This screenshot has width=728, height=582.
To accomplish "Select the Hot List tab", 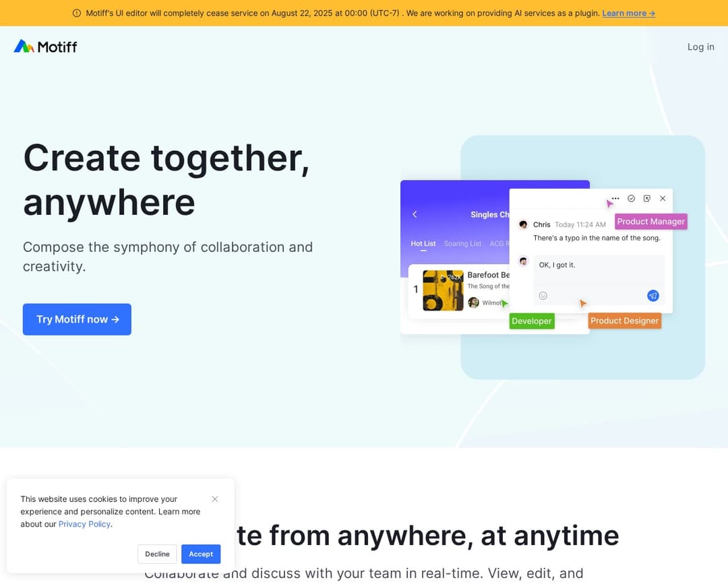I will coord(423,243).
